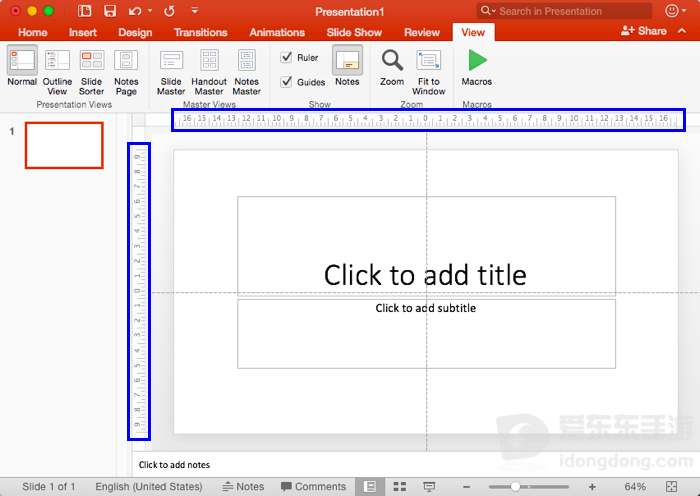Screen dimensions: 700x496
Task: Toggle the Notes pane button in ribbon
Action: coord(347,66)
